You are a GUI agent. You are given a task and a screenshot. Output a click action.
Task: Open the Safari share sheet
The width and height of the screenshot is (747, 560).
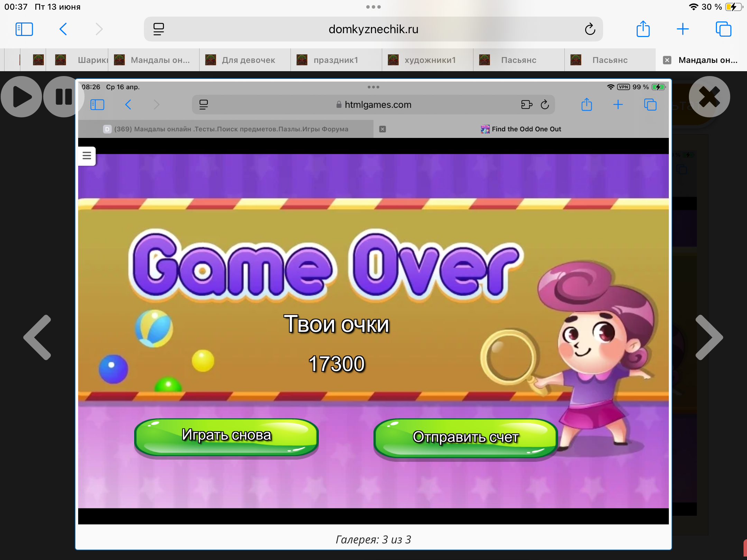[x=643, y=29]
